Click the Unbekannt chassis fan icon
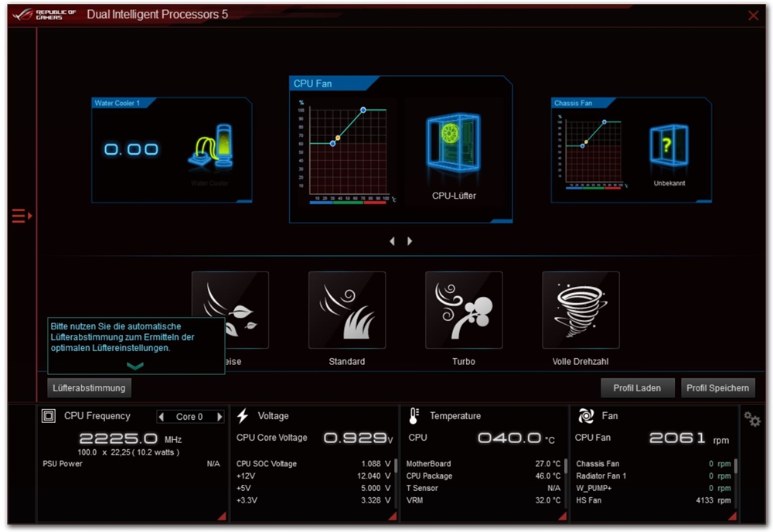 [x=669, y=145]
